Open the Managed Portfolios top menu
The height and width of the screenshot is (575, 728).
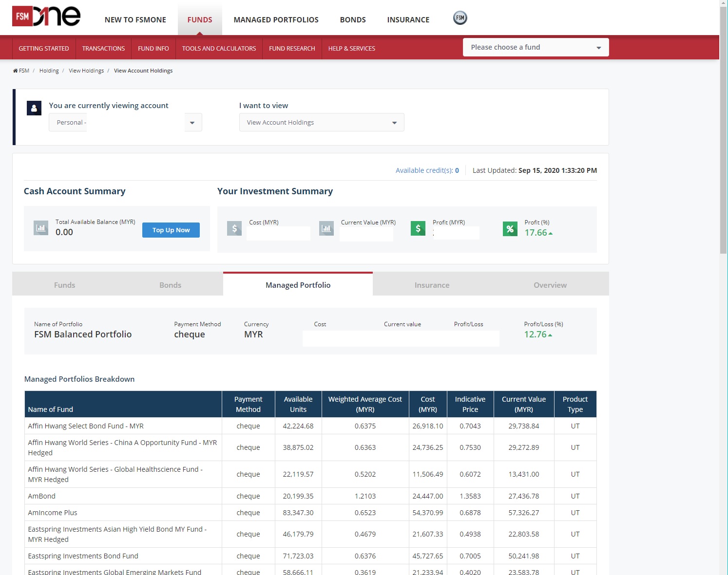[x=276, y=19]
